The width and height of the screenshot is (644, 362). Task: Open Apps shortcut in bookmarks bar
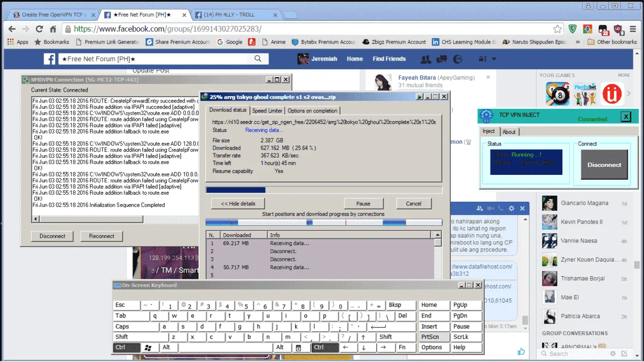click(18, 42)
